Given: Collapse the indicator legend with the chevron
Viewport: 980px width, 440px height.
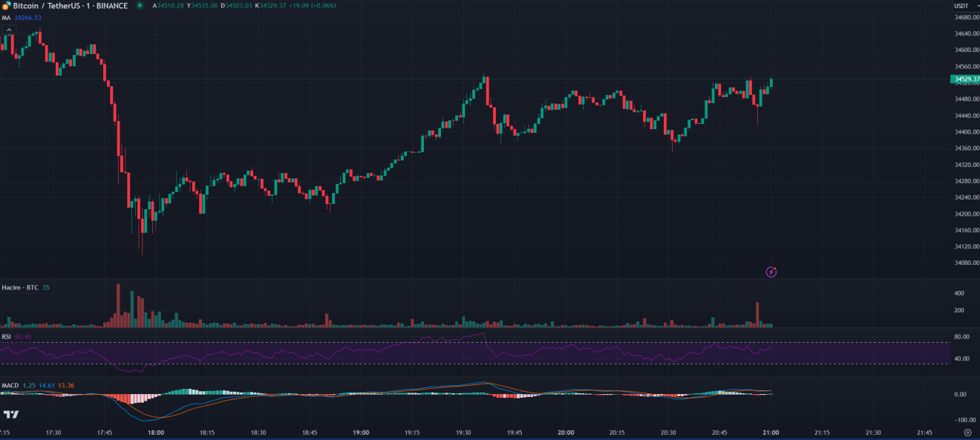Looking at the screenshot, I should [9, 30].
